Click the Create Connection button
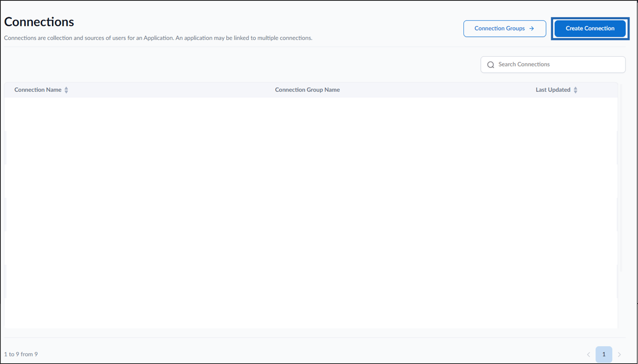The height and width of the screenshot is (364, 638). [x=590, y=29]
